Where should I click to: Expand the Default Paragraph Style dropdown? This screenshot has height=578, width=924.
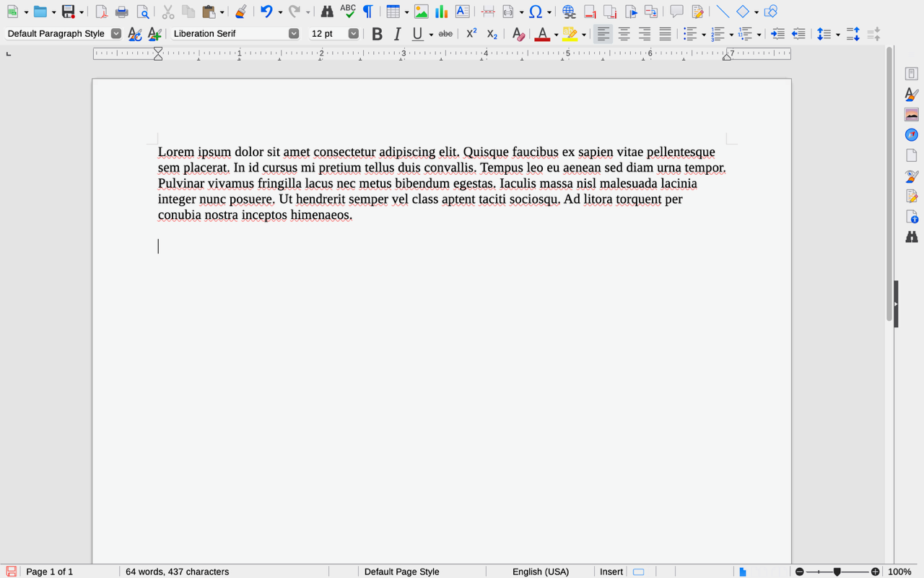point(116,33)
